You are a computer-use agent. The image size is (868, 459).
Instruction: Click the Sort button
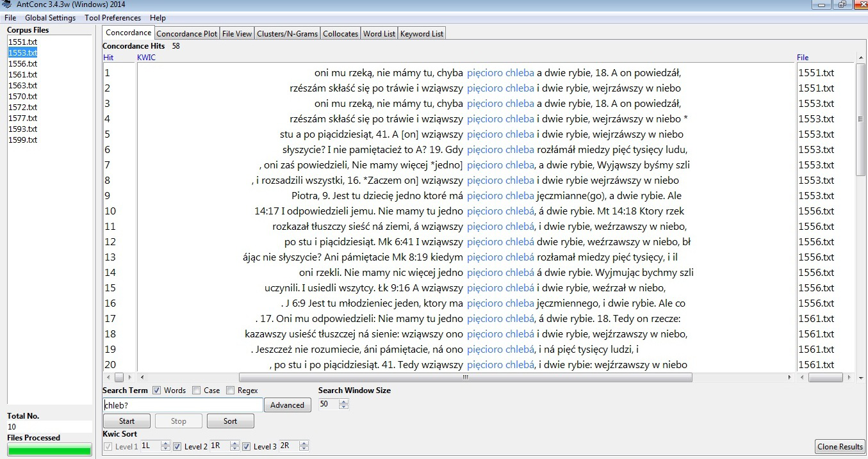pyautogui.click(x=230, y=421)
